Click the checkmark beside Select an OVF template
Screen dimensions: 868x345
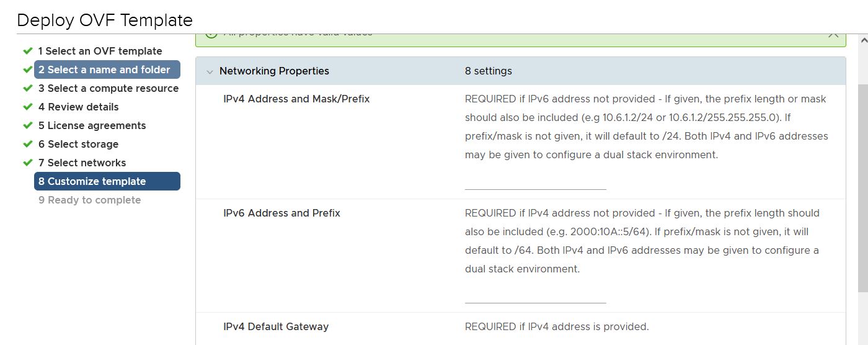click(27, 51)
